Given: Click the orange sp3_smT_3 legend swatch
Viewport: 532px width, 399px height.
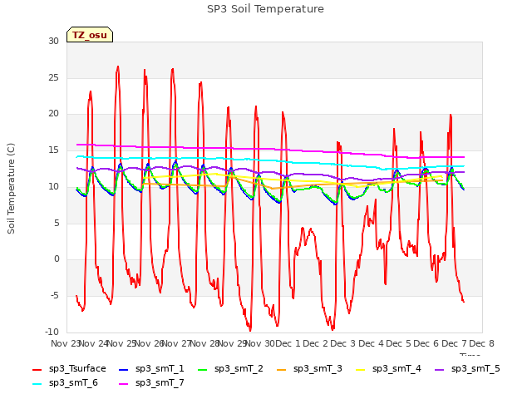Looking at the screenshot, I should 281,369.
